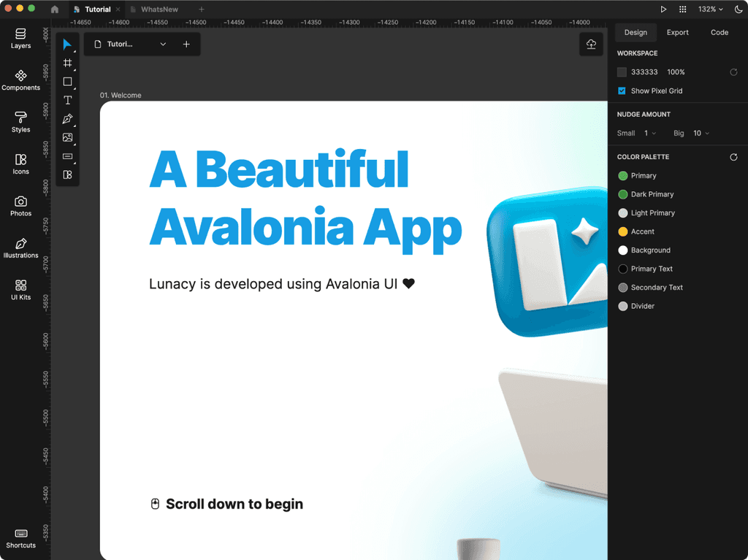
Task: Choose the Text tool
Action: click(67, 100)
